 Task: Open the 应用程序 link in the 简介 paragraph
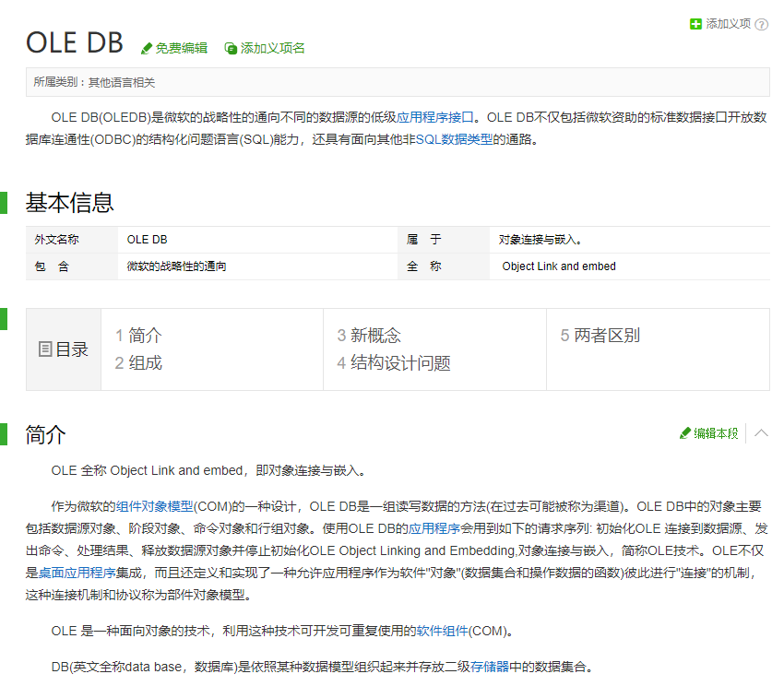434,528
